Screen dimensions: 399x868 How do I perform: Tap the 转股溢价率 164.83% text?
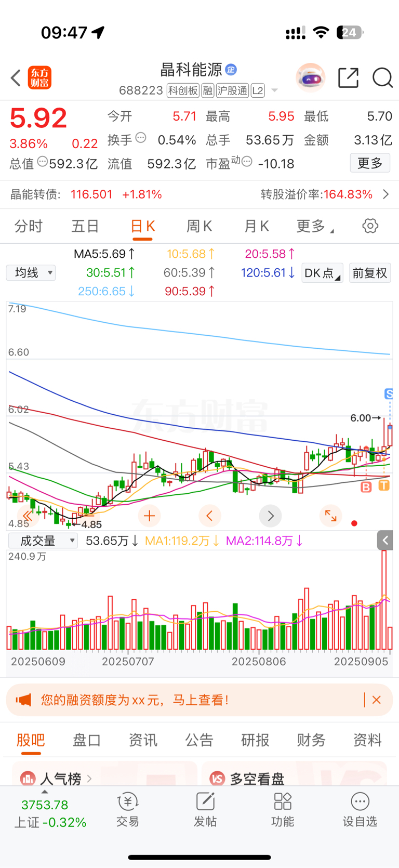pyautogui.click(x=317, y=194)
